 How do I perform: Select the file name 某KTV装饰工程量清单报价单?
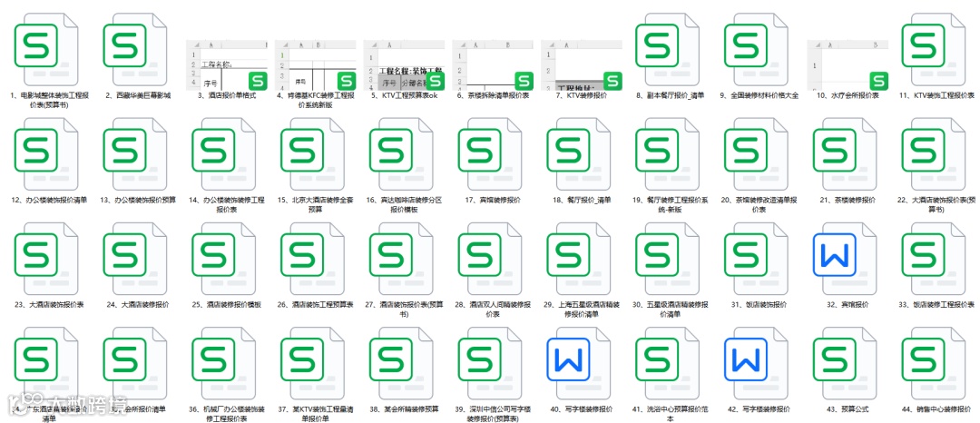pos(315,414)
